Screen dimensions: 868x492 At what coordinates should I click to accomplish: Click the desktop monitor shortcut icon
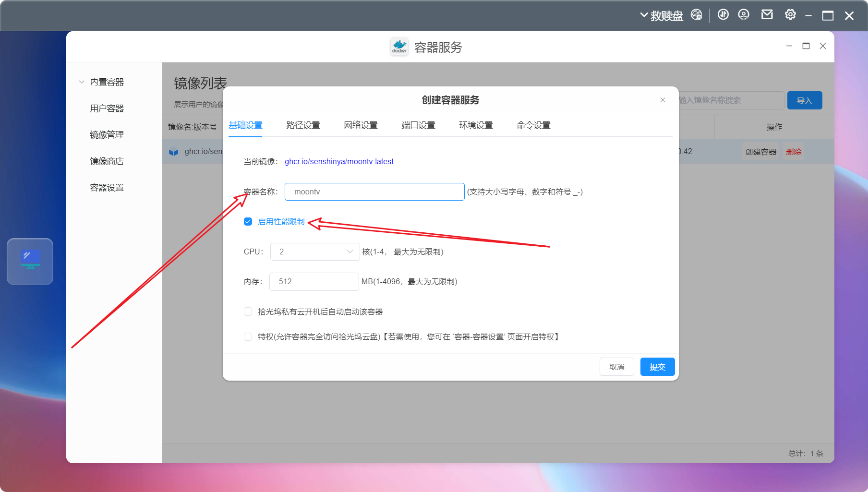coord(30,261)
